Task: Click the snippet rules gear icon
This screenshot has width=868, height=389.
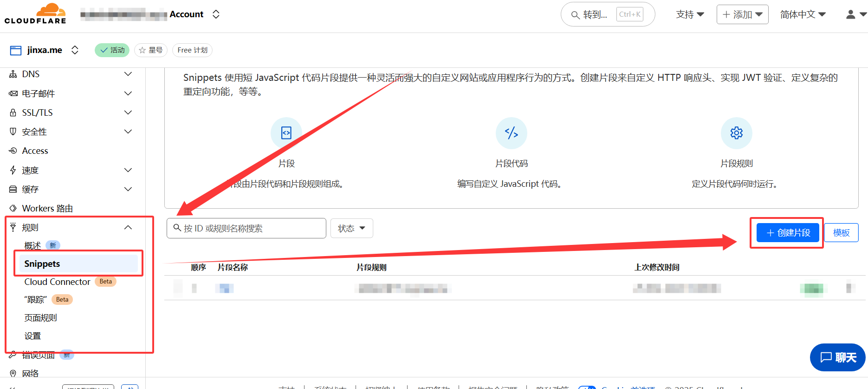Action: pyautogui.click(x=736, y=133)
